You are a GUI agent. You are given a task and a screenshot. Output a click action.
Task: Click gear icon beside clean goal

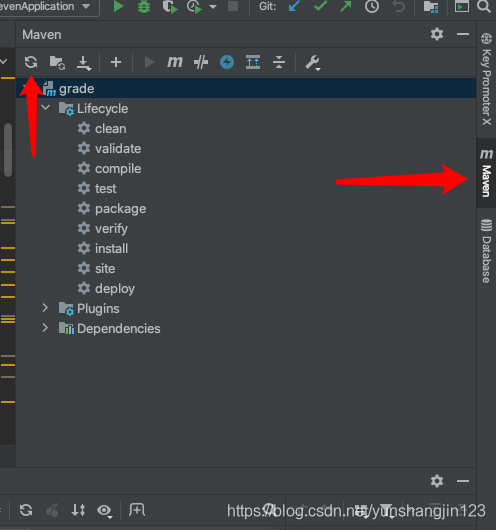pos(84,128)
